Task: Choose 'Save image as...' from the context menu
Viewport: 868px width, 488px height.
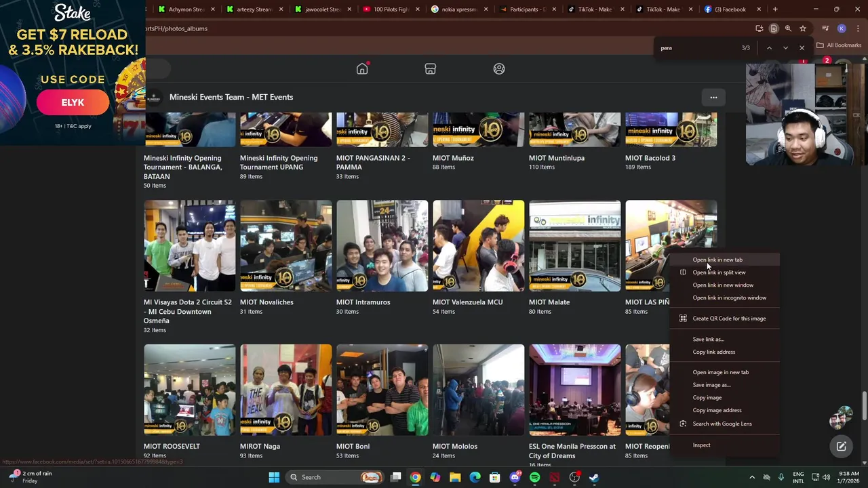Action: (711, 385)
